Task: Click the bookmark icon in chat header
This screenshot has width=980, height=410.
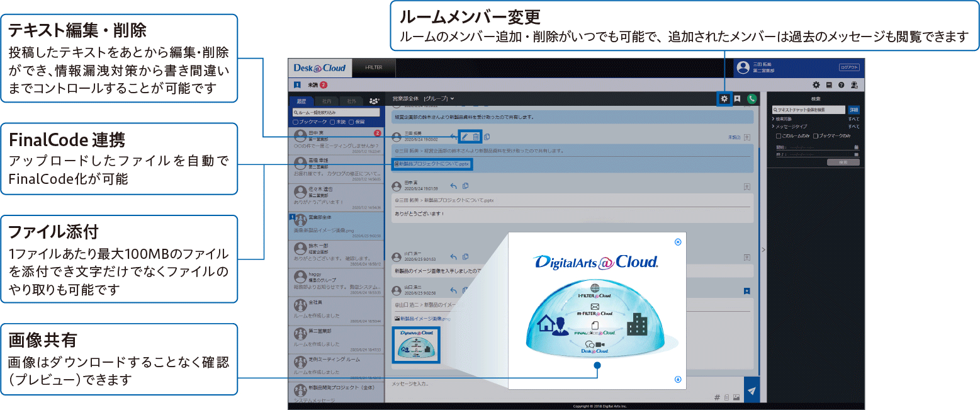Action: (737, 99)
